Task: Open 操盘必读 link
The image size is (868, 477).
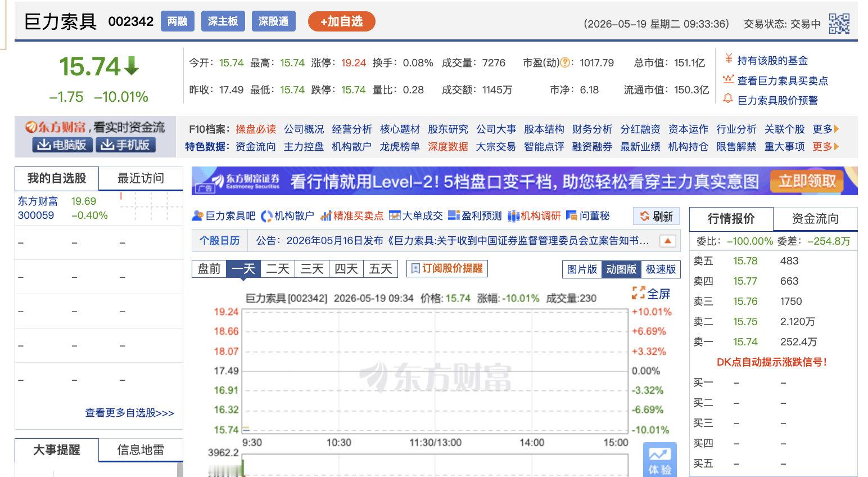Action: point(256,129)
